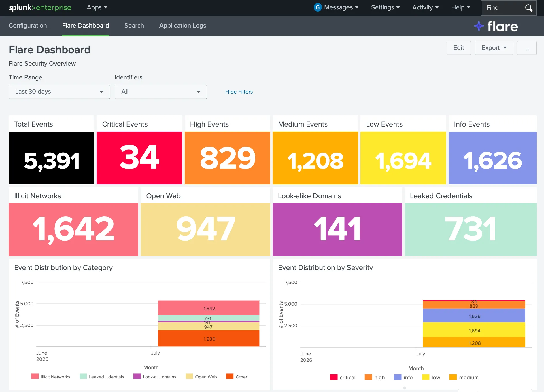Open the Open Web tile showing 947
The image size is (544, 392).
point(205,230)
